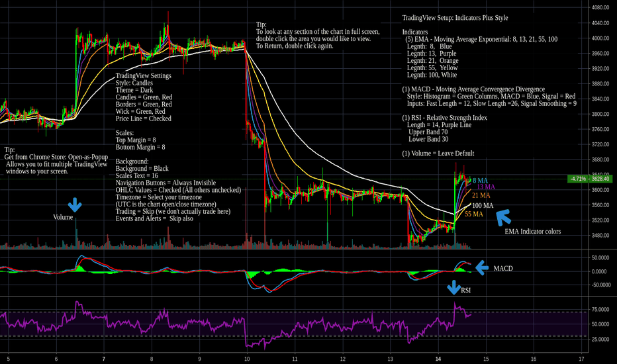The image size is (617, 364).
Task: Click 'Timezone = Select your timezone' line
Action: click(x=159, y=197)
